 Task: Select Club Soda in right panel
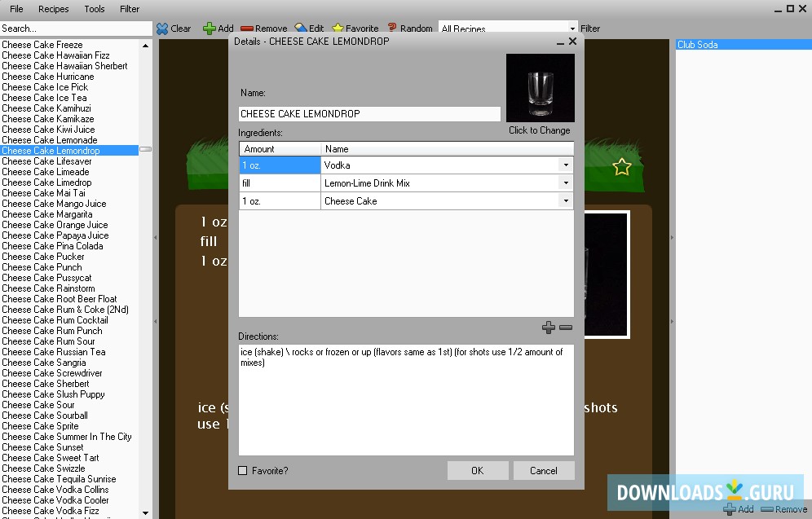pyautogui.click(x=744, y=45)
